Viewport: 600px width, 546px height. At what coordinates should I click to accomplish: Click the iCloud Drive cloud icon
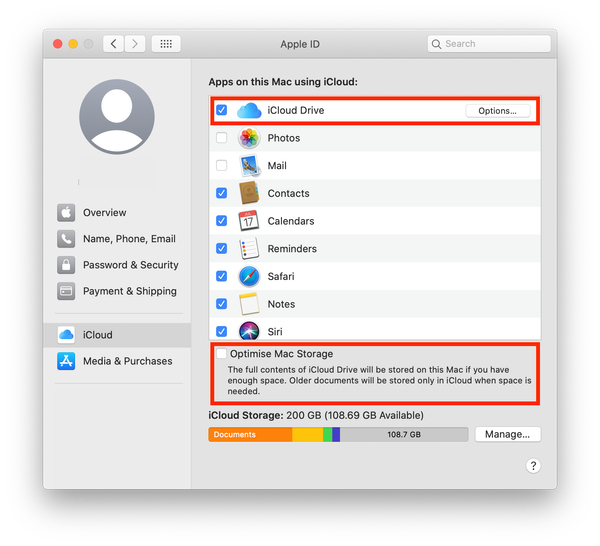pyautogui.click(x=249, y=111)
